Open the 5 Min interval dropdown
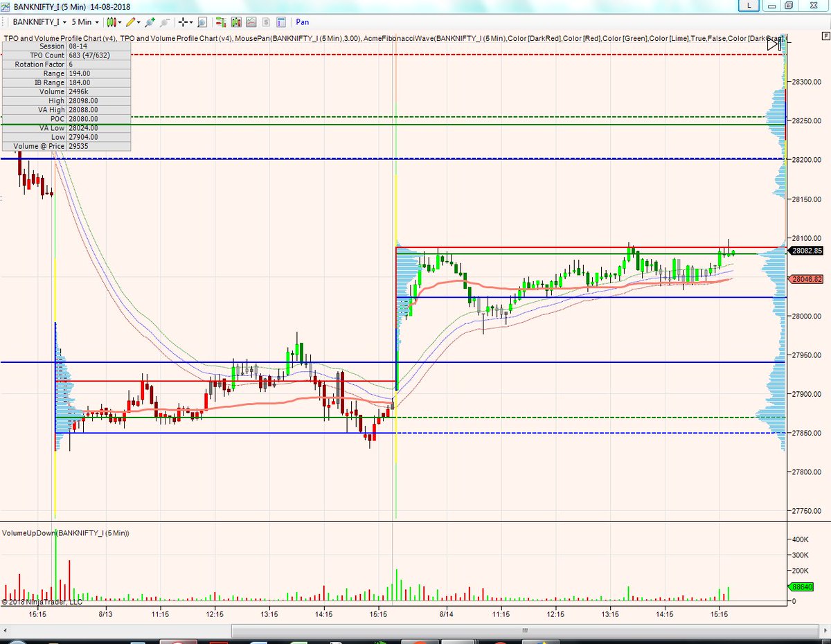Image resolution: width=831 pixels, height=644 pixels. point(86,22)
